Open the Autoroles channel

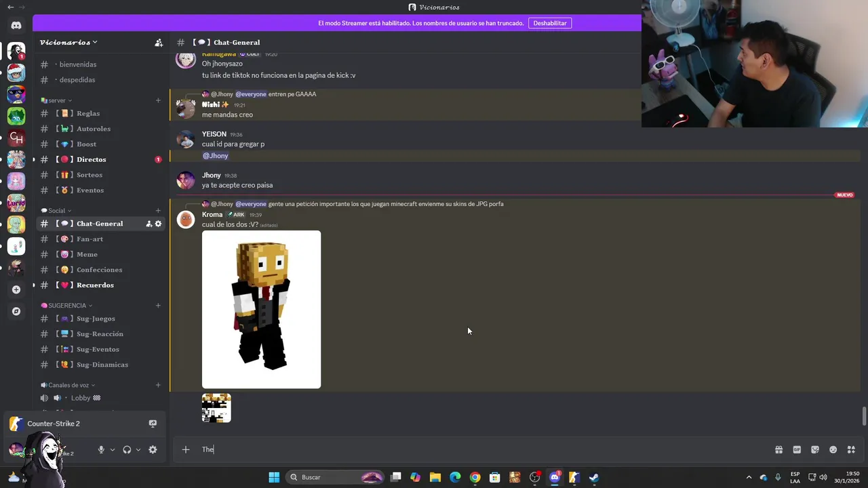[100, 129]
